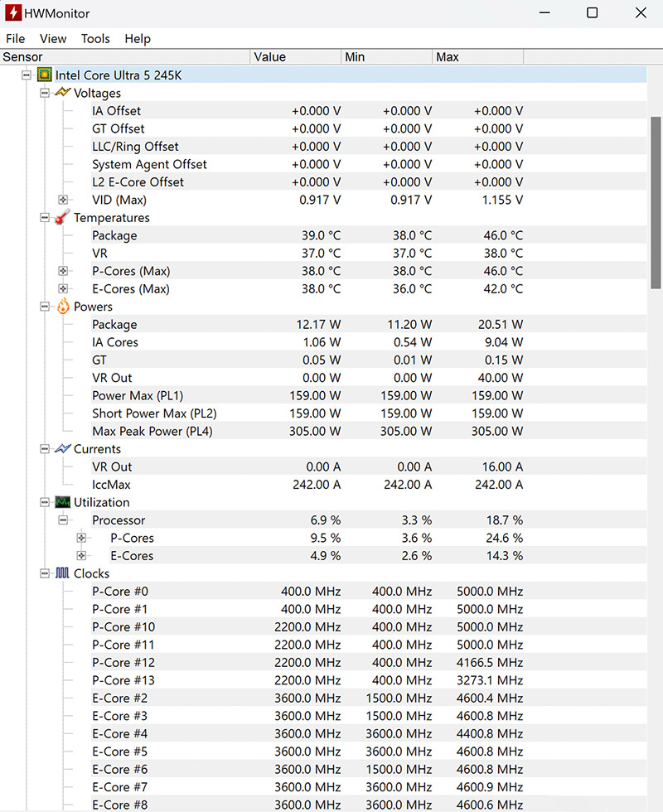Click the Temperatures thermometer icon
Screen dimensions: 663x812
[x=63, y=218]
